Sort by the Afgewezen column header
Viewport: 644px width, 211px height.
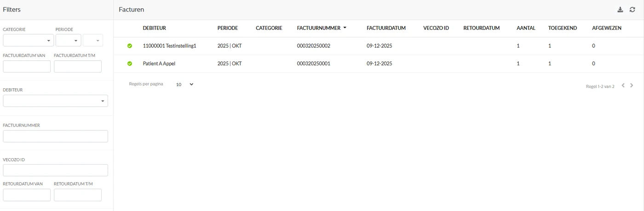point(607,28)
